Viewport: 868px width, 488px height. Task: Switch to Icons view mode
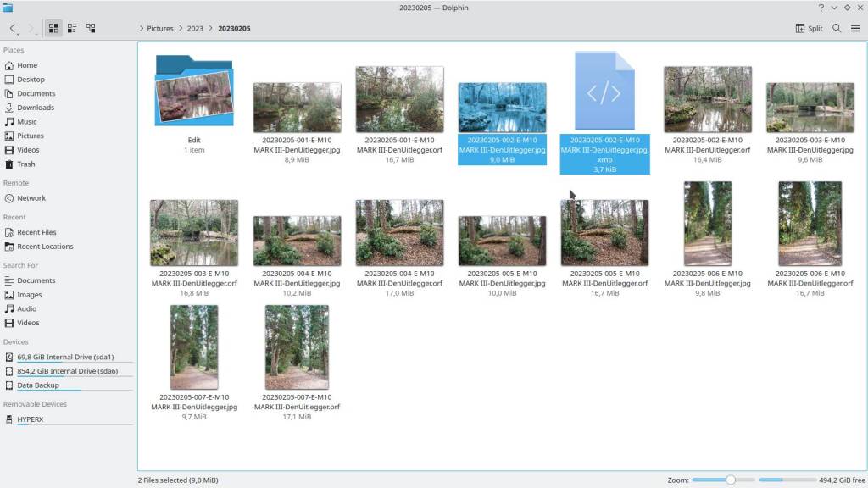[53, 28]
